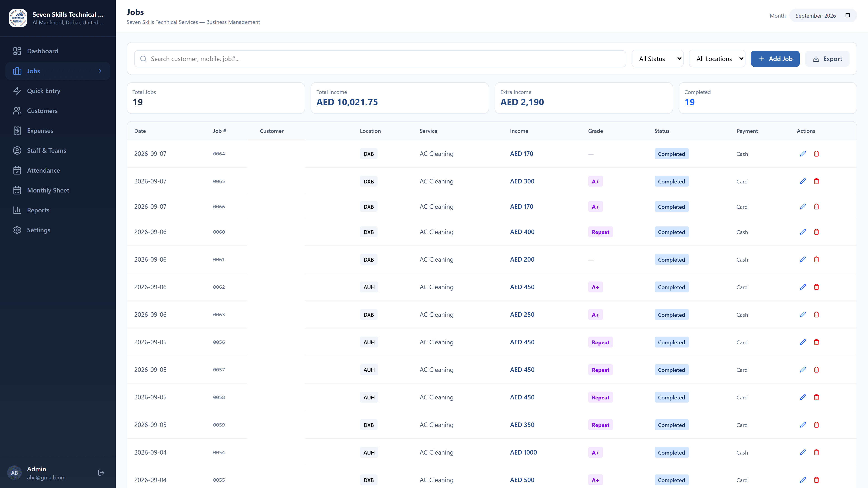Expand the Jobs menu chevron
This screenshot has height=488, width=868.
point(100,71)
